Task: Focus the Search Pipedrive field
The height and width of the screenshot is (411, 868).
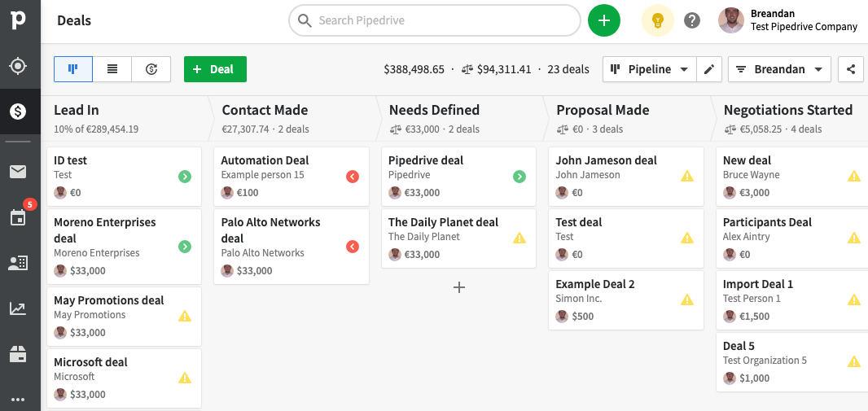Action: click(x=435, y=20)
